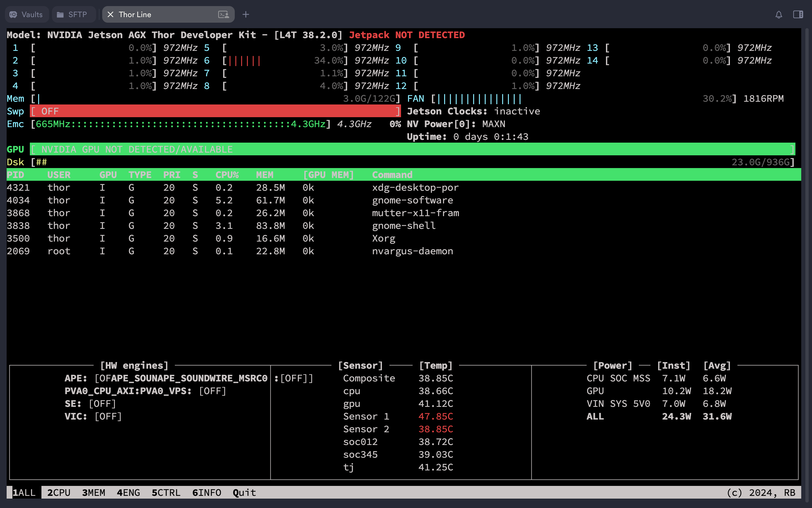Open the 4ENG engines page

pyautogui.click(x=129, y=493)
